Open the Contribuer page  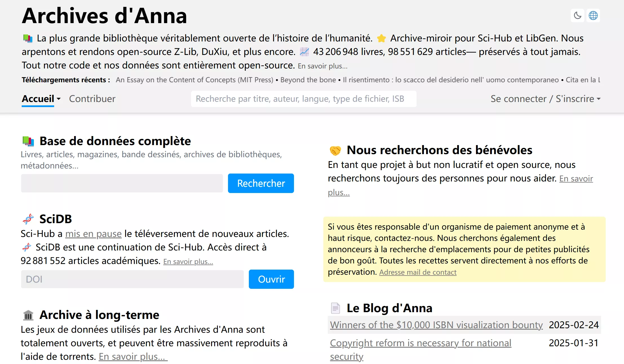(x=92, y=99)
